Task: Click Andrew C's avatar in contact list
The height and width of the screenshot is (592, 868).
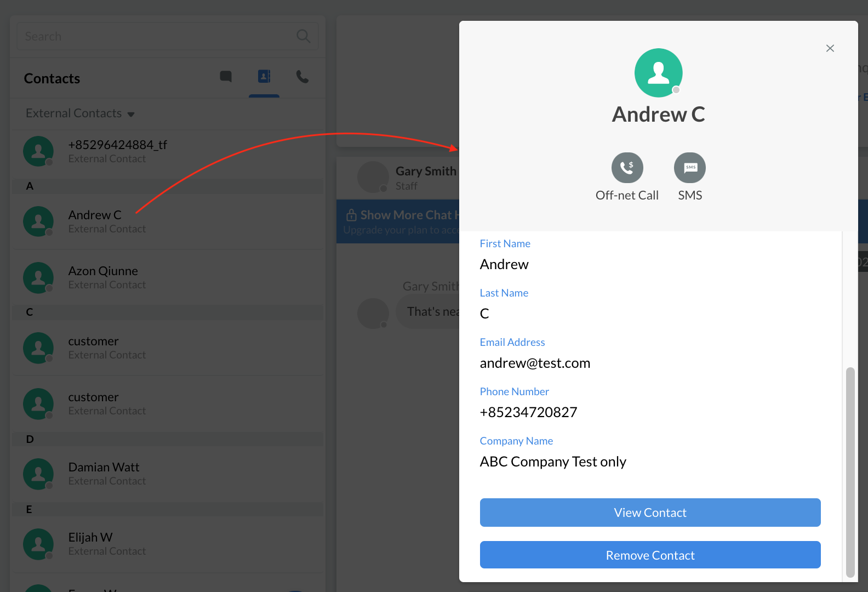Action: click(x=38, y=221)
